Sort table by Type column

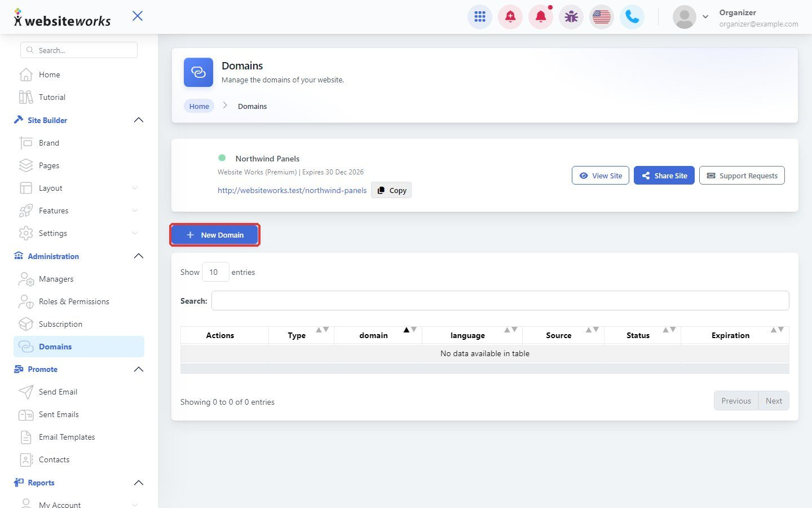[x=301, y=335]
